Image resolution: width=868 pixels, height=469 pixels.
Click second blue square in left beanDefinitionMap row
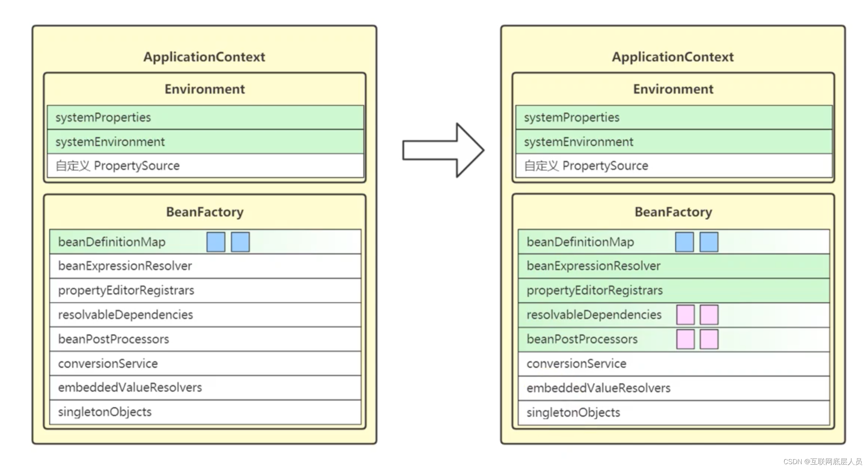[240, 242]
